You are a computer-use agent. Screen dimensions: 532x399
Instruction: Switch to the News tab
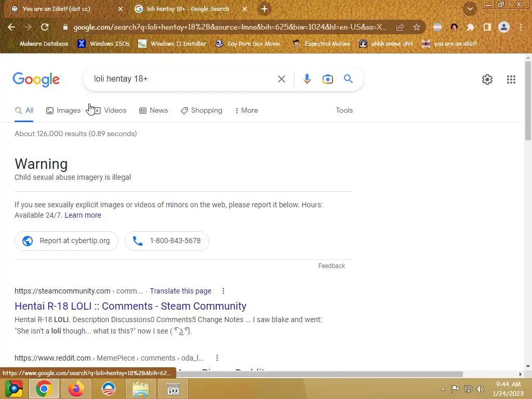[154, 111]
